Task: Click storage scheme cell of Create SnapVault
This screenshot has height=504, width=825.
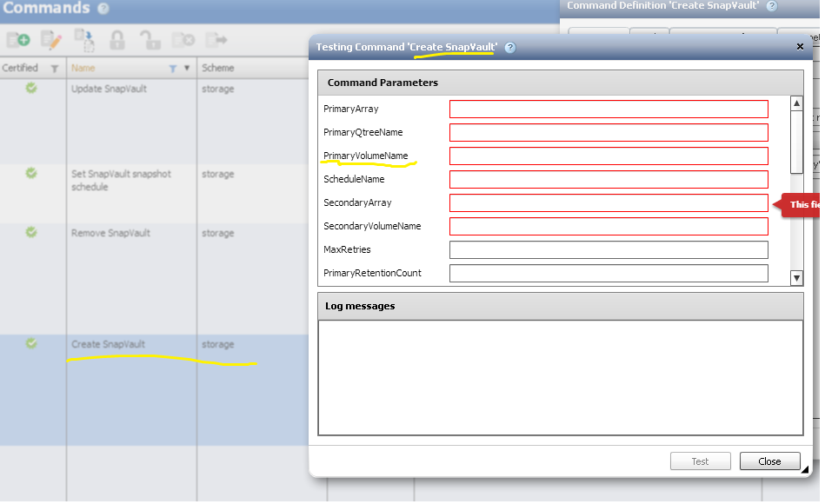Action: coord(218,345)
